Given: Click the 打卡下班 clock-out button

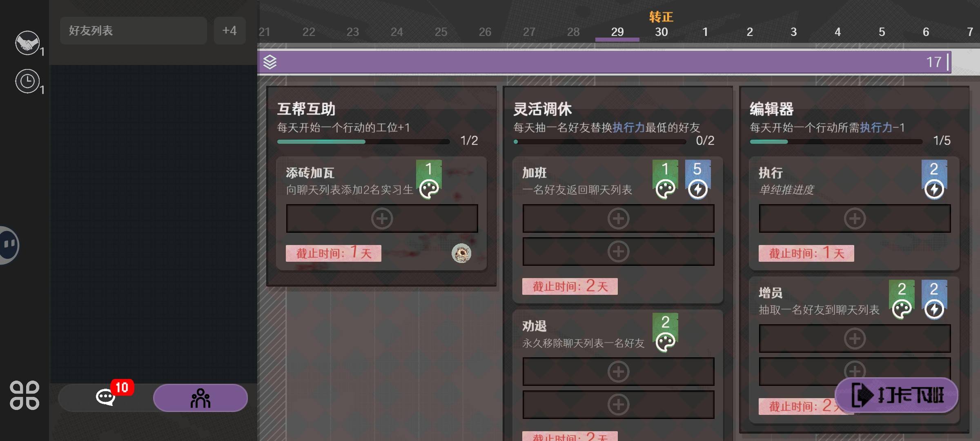Looking at the screenshot, I should click(897, 395).
